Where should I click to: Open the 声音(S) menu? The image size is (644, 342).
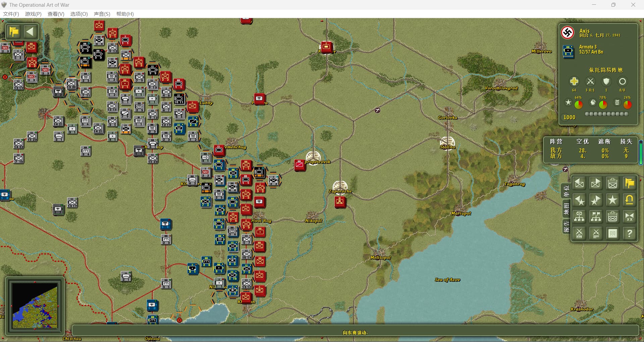pos(102,14)
